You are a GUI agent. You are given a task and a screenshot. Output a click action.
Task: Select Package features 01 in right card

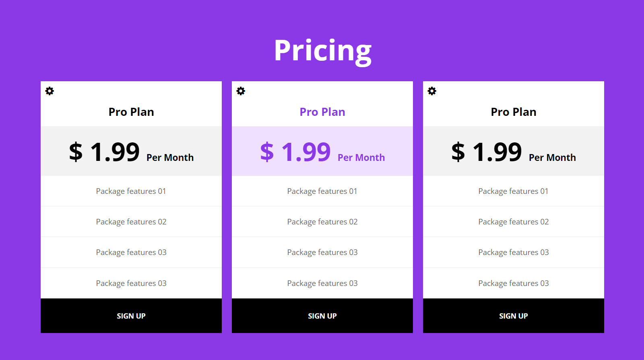[513, 191]
